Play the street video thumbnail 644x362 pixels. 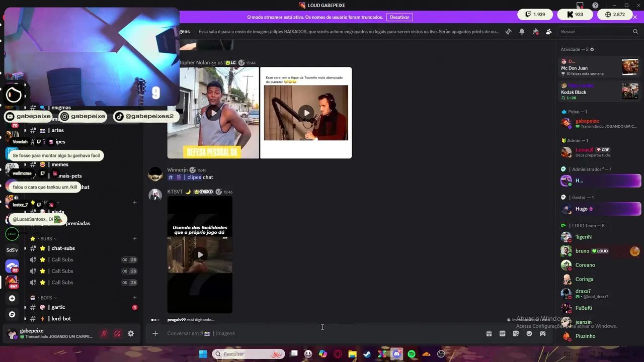pyautogui.click(x=213, y=113)
